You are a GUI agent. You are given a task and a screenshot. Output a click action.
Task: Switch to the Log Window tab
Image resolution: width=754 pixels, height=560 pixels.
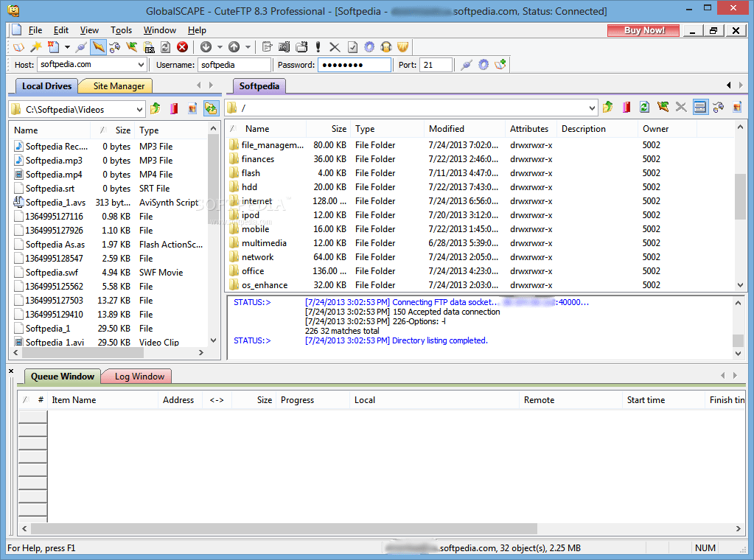136,376
